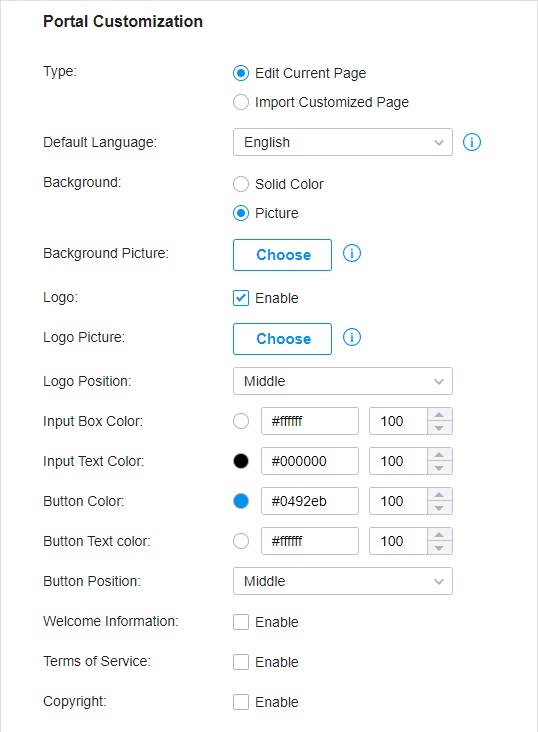This screenshot has width=538, height=732.
Task: Click info icon beside Logo Picture Choose
Action: 352,337
